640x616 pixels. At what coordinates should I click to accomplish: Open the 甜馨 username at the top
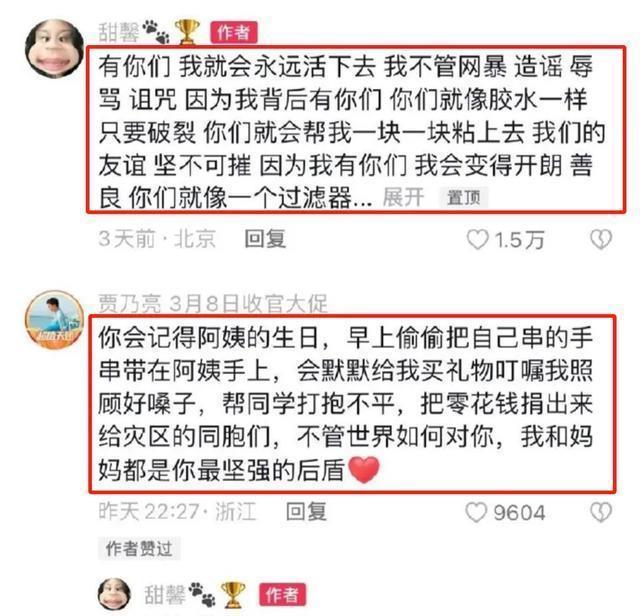click(119, 32)
